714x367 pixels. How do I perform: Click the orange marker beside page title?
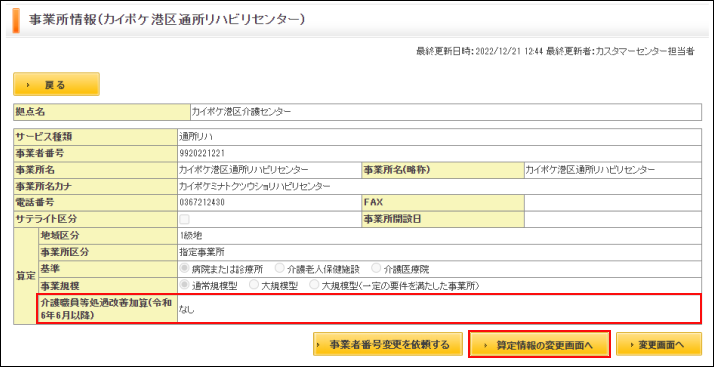[16, 20]
